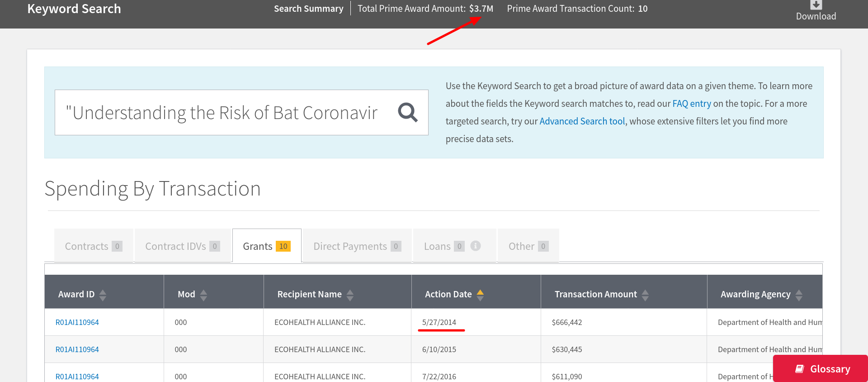
Task: Toggle Action Date sort arrows
Action: tap(480, 295)
